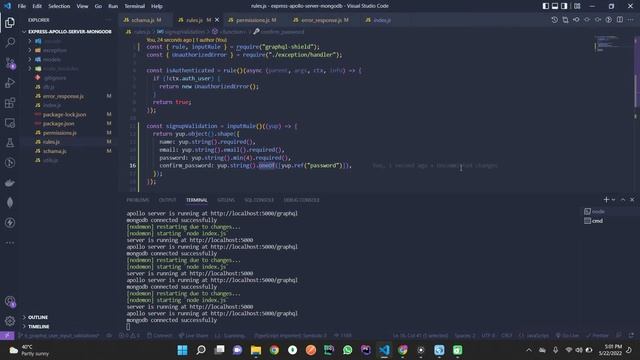Show additional activity bar views ellipsis

[x=10, y=242]
